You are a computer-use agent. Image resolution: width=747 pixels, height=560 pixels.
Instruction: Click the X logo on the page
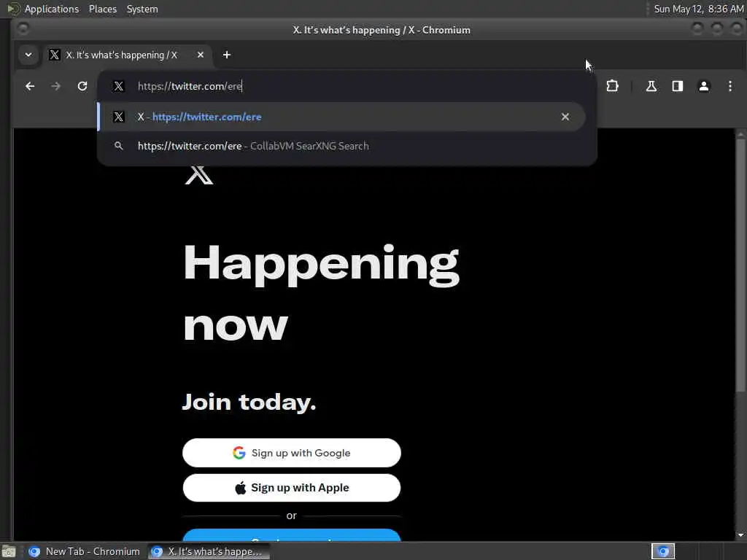tap(199, 175)
